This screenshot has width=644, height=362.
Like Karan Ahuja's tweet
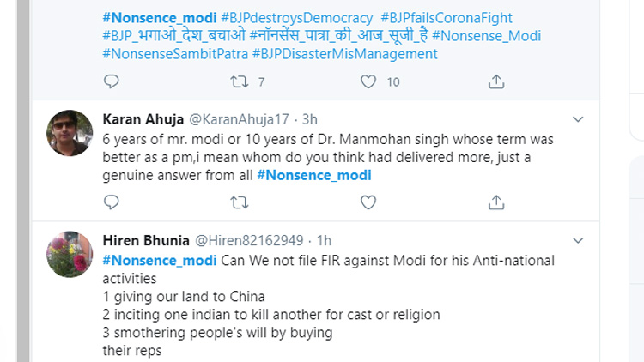pyautogui.click(x=368, y=202)
